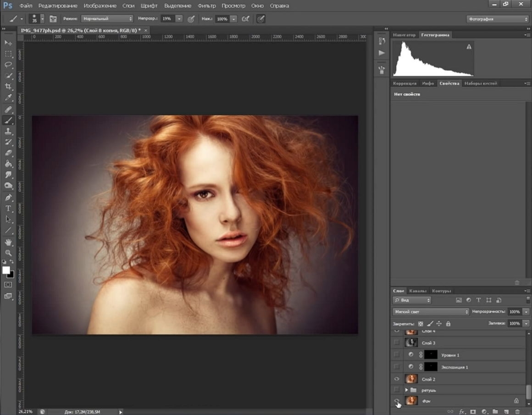Select the Quick Selection tool
This screenshot has height=415, width=532.
8,76
